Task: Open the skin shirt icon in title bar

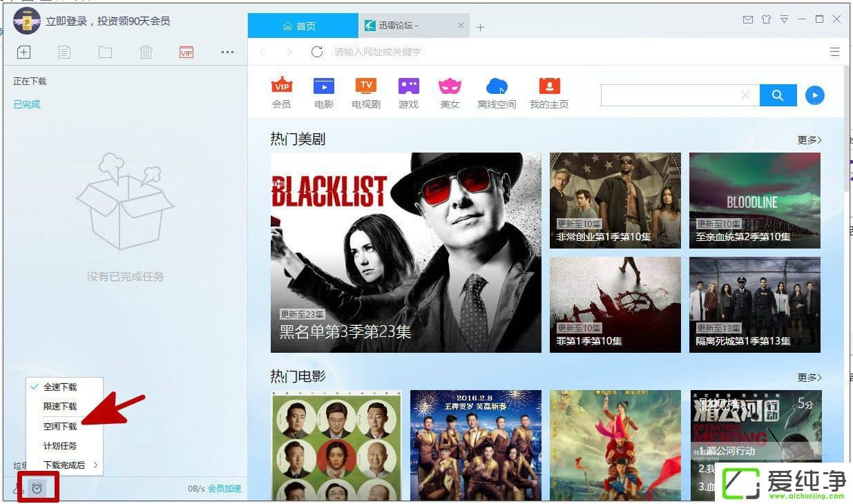Action: (x=765, y=20)
